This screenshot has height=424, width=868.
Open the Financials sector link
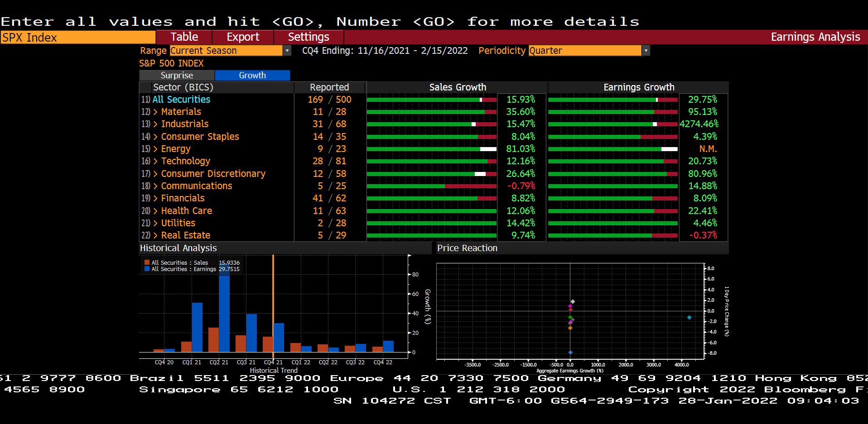click(x=183, y=198)
